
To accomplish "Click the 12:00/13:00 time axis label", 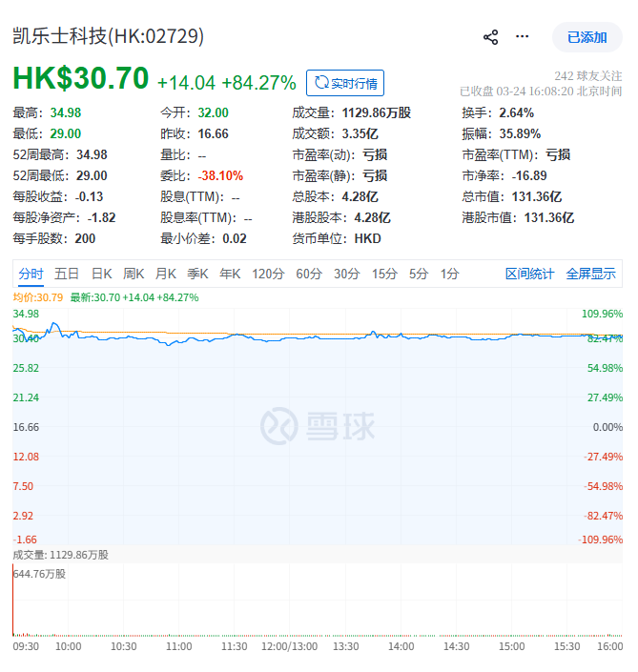I will coord(289,646).
